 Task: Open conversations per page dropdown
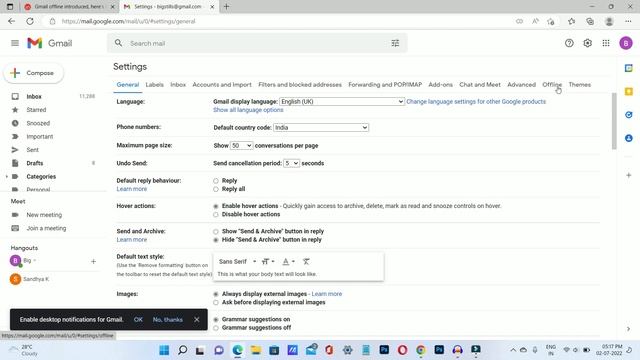[241, 145]
